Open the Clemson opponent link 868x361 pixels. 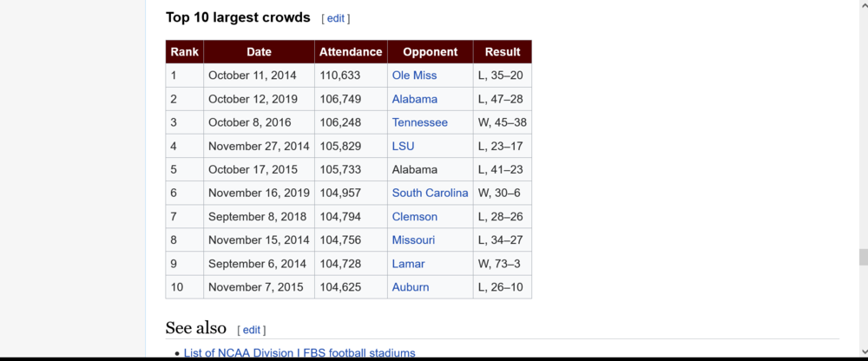414,216
